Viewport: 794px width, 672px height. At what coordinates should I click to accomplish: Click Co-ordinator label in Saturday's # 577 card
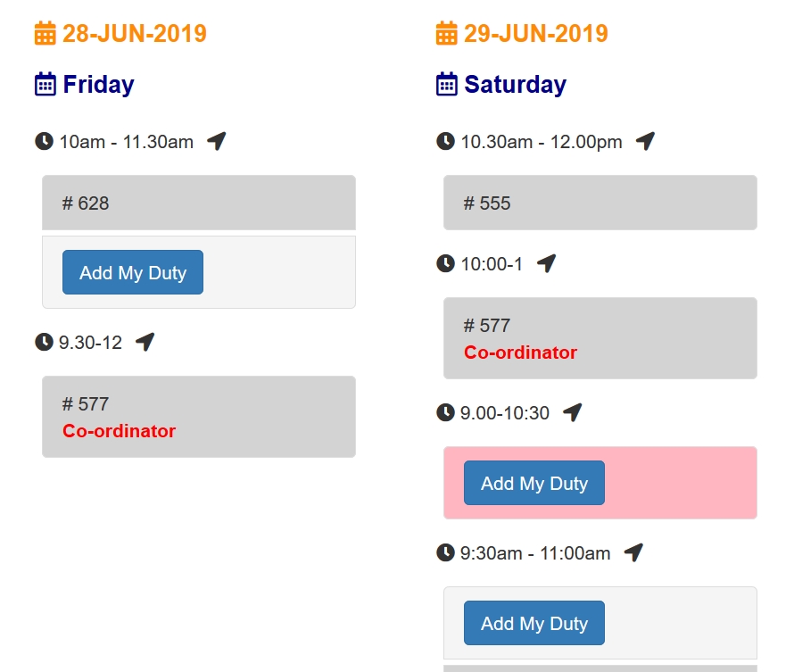[x=520, y=353]
